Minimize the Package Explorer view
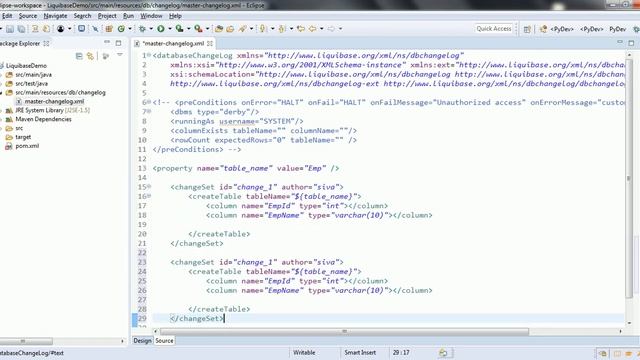This screenshot has height=360, width=640. [107, 42]
